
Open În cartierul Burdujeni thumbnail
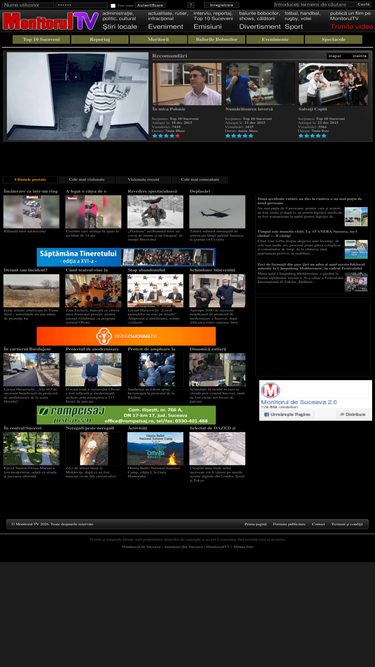tap(31, 370)
